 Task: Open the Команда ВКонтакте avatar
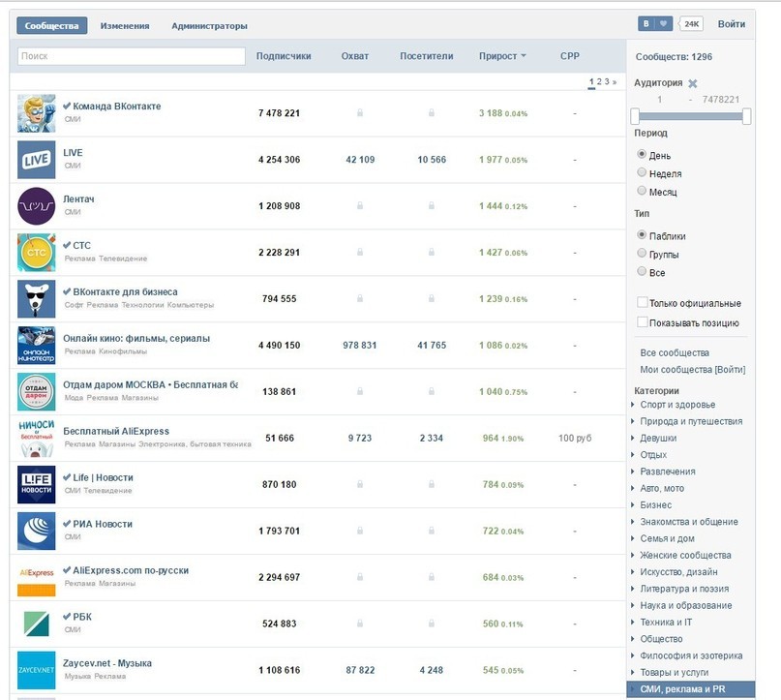[x=37, y=113]
